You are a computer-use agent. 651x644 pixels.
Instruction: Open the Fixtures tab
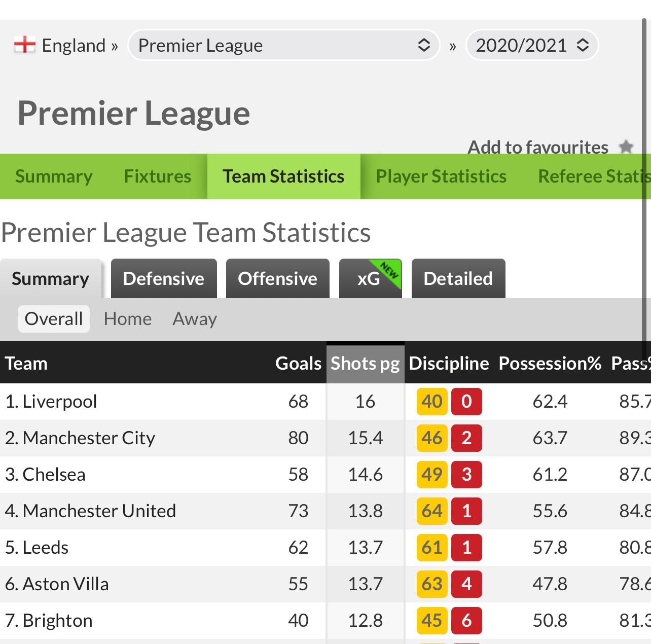click(158, 176)
